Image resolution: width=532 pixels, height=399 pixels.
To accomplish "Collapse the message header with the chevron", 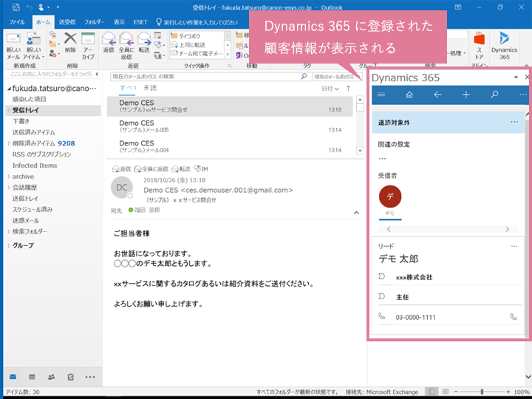I will pyautogui.click(x=356, y=213).
